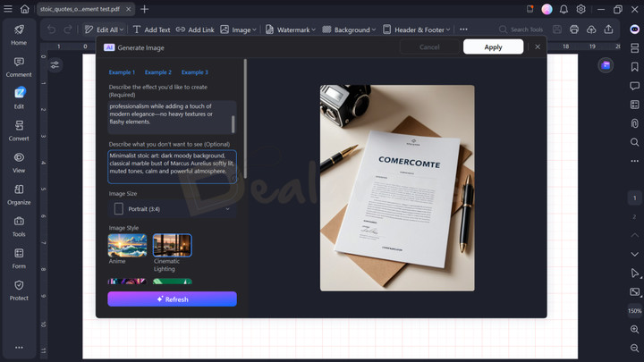This screenshot has width=644, height=362.
Task: Select the Edit tool in sidebar
Action: pyautogui.click(x=19, y=99)
